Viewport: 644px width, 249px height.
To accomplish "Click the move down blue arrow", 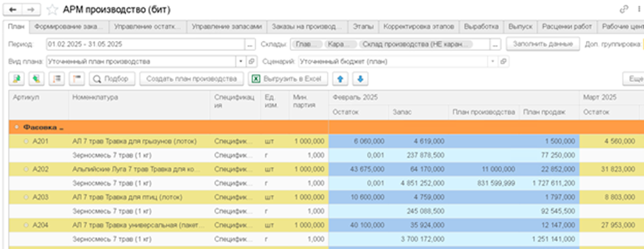I will click(x=360, y=79).
